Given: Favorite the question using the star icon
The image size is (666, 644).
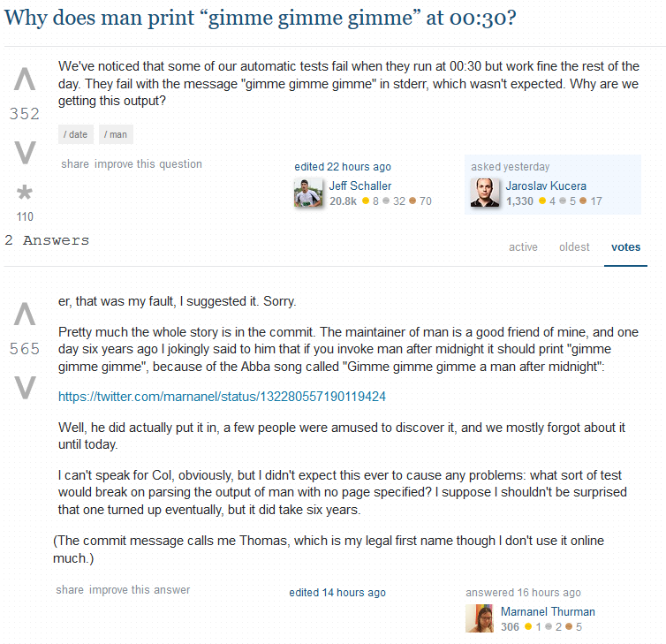Looking at the screenshot, I should point(24,193).
